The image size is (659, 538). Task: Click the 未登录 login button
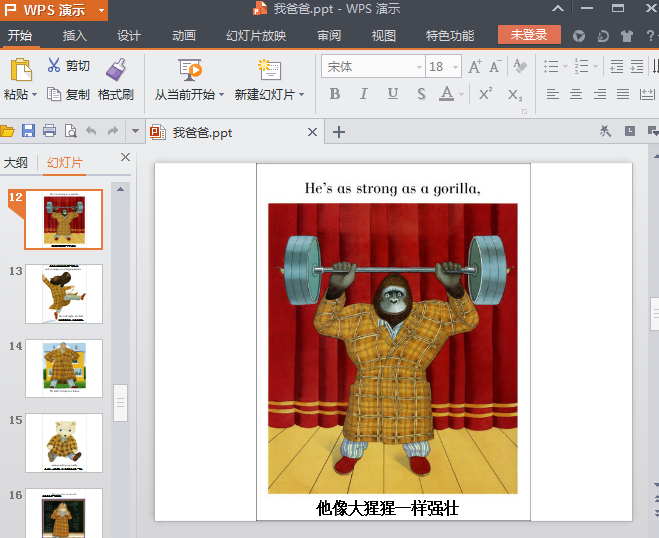[529, 35]
